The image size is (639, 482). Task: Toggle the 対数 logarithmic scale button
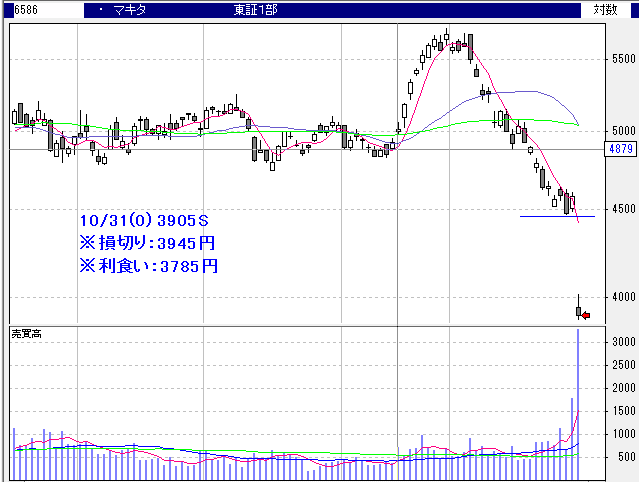pyautogui.click(x=606, y=9)
